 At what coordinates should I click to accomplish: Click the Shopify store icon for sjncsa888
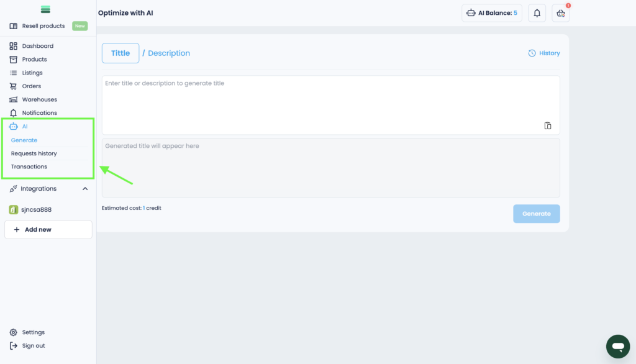[14, 209]
